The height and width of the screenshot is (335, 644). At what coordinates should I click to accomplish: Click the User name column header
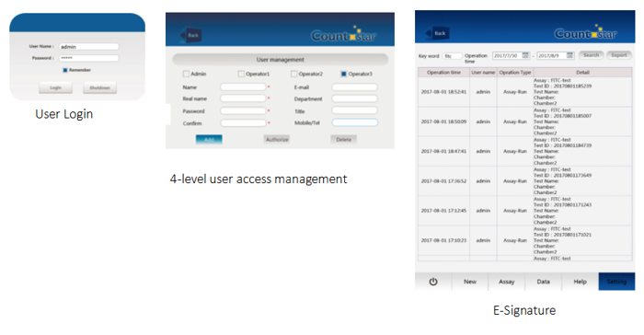[483, 73]
